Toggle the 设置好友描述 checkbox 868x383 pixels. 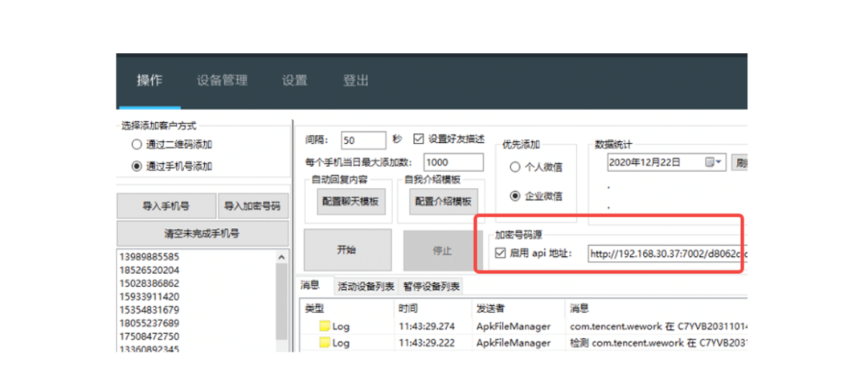point(418,139)
